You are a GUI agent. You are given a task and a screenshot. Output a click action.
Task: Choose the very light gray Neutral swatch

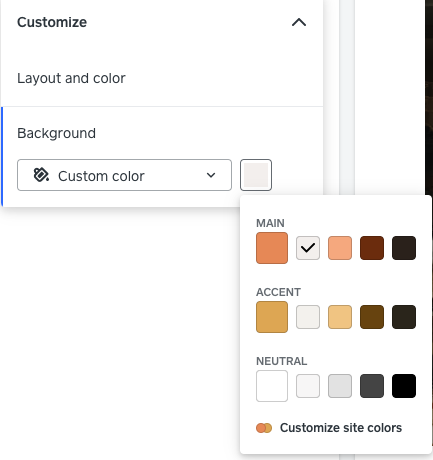pos(308,386)
